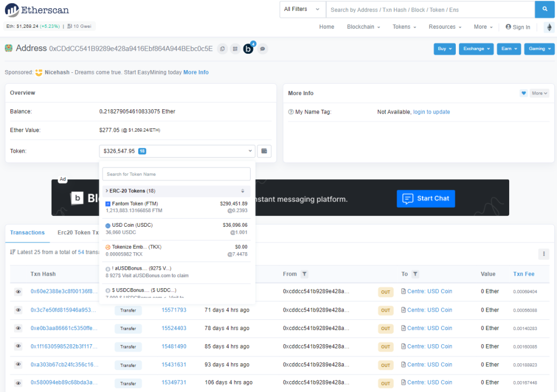Click the contract icon beside Centre: USD Coin, first row
Image resolution: width=557 pixels, height=392 pixels.
pyautogui.click(x=404, y=291)
